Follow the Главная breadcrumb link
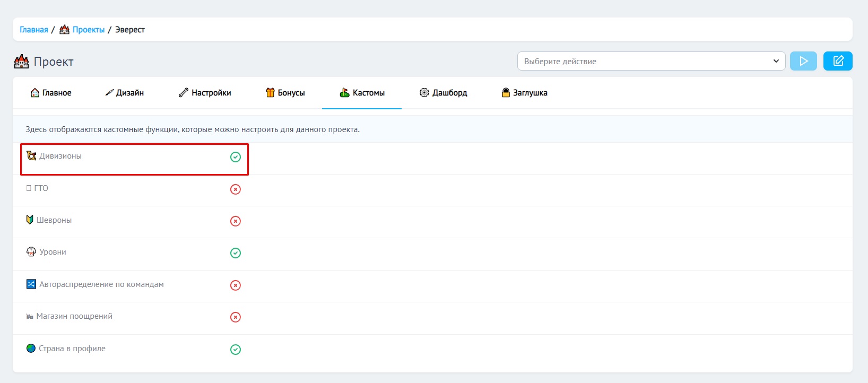 [34, 30]
